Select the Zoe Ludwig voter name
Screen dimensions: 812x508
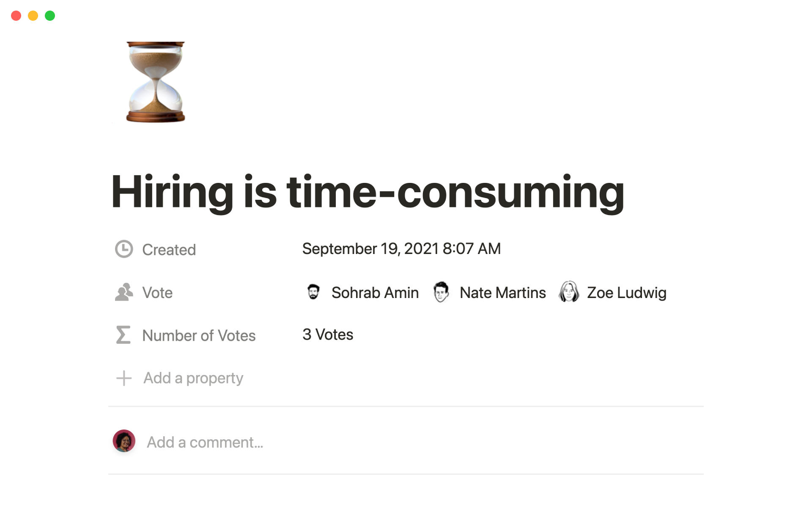[x=626, y=293]
